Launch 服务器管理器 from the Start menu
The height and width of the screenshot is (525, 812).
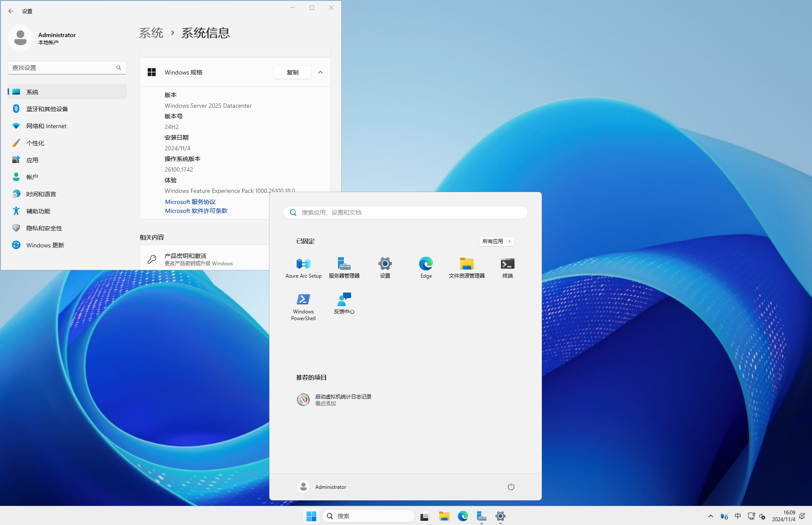344,268
